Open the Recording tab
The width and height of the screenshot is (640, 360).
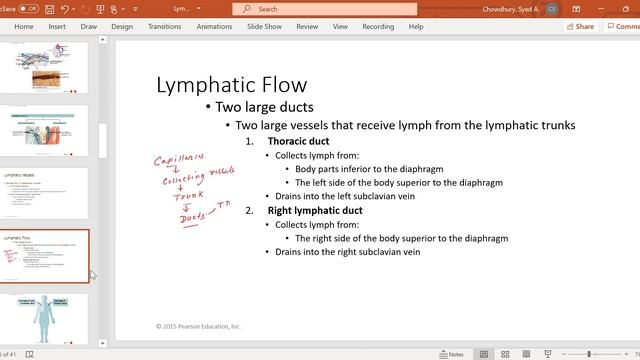(x=378, y=27)
